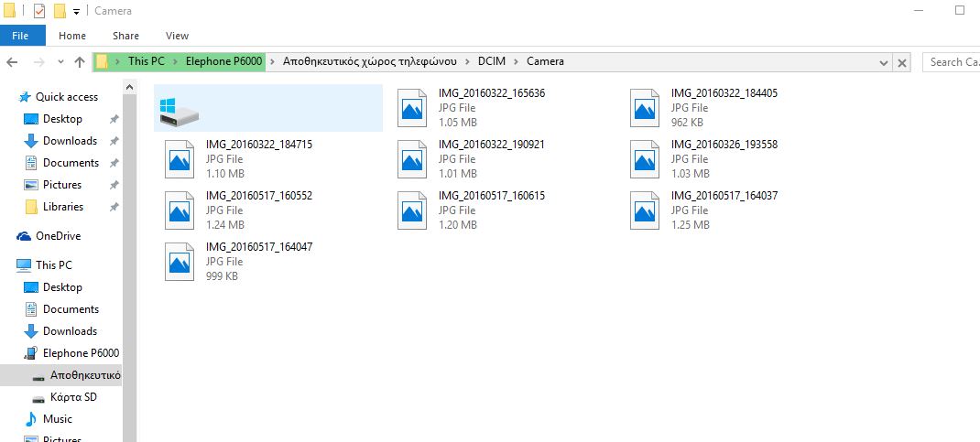This screenshot has height=442, width=980.
Task: Select Αποθηκευτικό storage in navigation pane
Action: click(85, 375)
